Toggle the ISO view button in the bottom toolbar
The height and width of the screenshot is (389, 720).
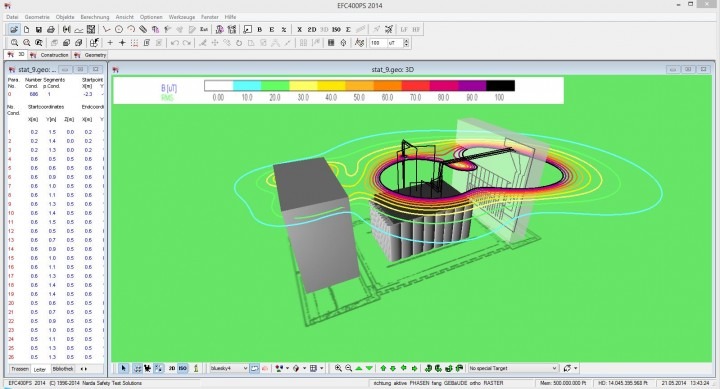tap(183, 368)
